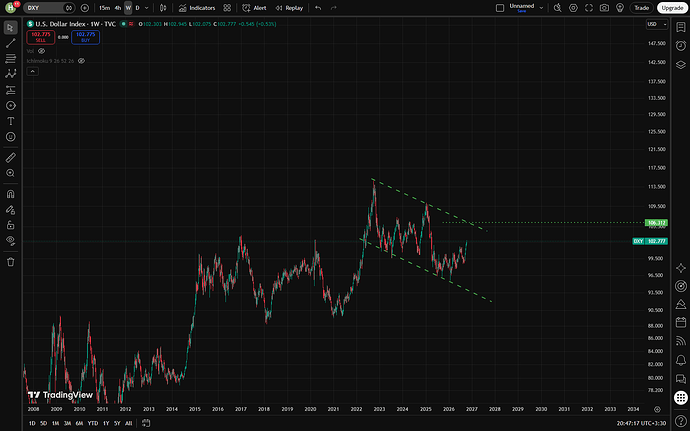690x431 pixels.
Task: Toggle lock all drawings
Action: (11, 225)
